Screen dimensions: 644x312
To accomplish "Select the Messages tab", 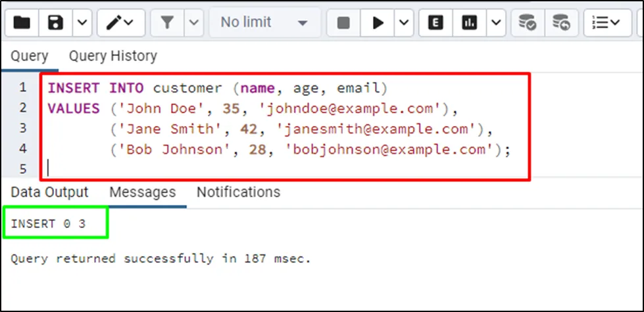I will [x=142, y=192].
